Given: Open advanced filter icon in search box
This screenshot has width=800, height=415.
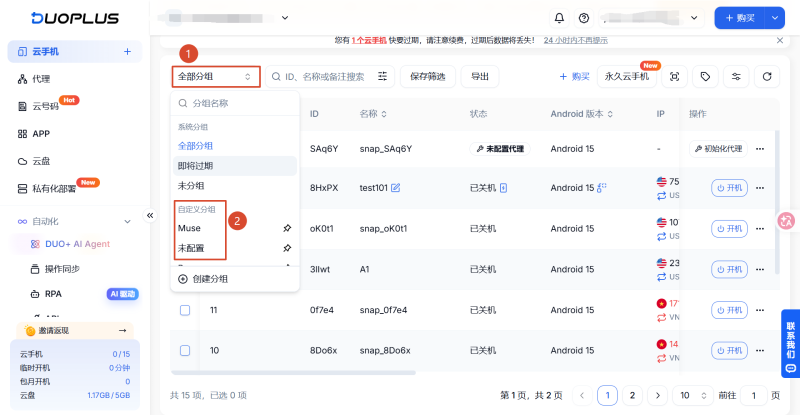Looking at the screenshot, I should (382, 77).
